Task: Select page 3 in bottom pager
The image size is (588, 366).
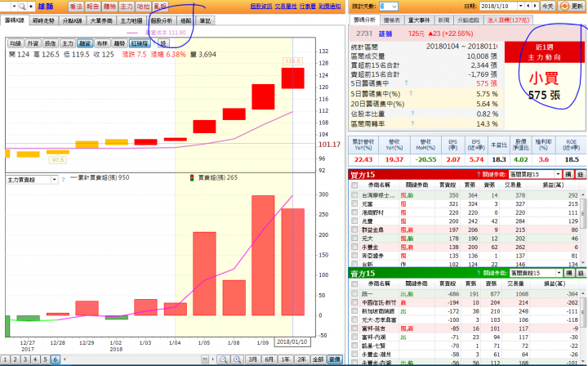Action: 24,359
